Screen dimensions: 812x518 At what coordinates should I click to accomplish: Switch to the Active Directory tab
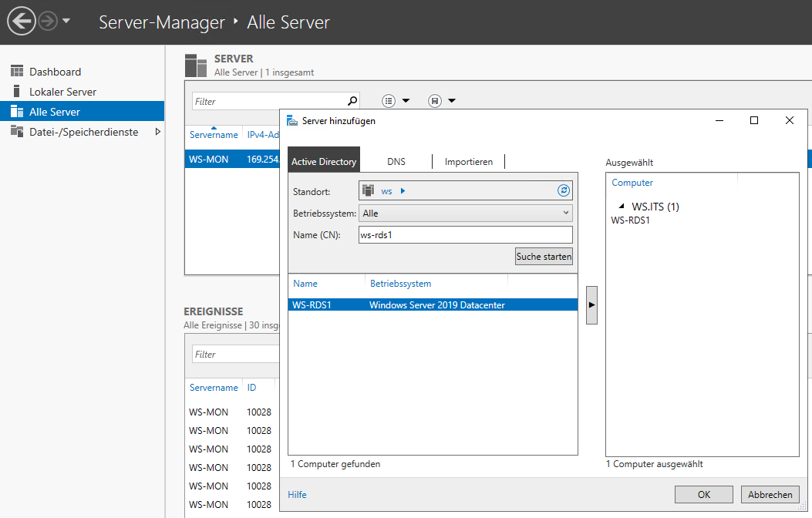tap(324, 161)
